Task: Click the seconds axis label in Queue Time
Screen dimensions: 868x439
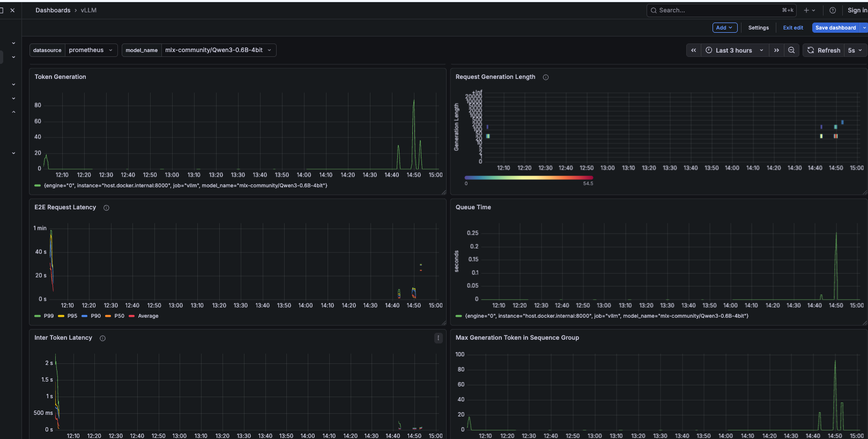Action: point(457,261)
